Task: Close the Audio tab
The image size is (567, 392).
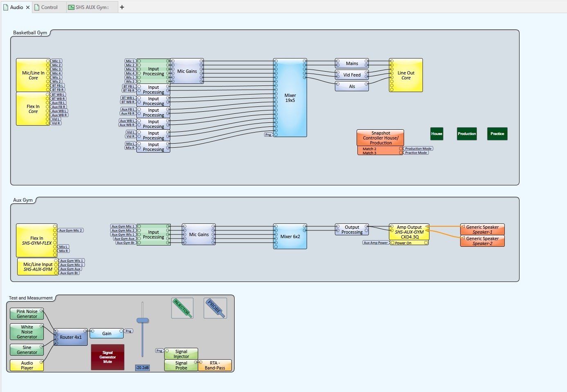Action: (x=28, y=7)
